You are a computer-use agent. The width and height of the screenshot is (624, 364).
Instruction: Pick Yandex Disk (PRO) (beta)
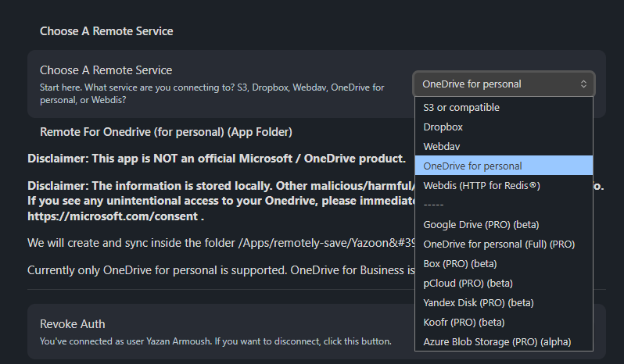pyautogui.click(x=504, y=302)
